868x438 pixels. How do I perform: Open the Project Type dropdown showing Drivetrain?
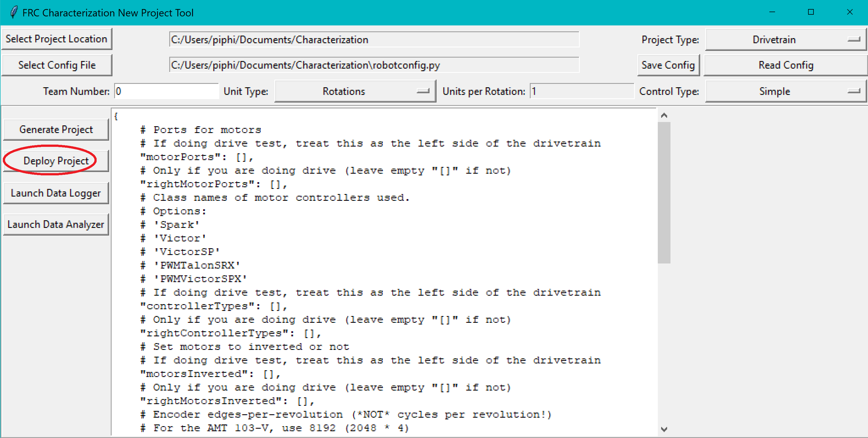pos(785,40)
